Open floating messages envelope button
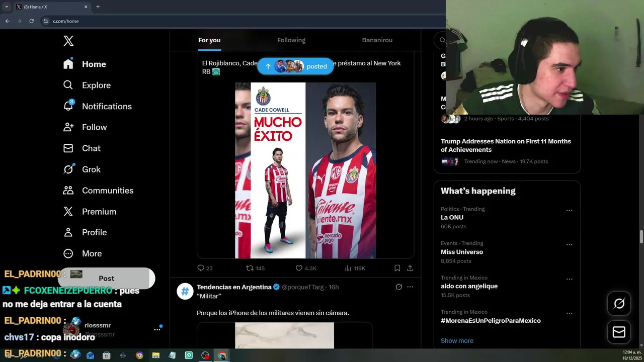The width and height of the screenshot is (644, 362). 619,332
